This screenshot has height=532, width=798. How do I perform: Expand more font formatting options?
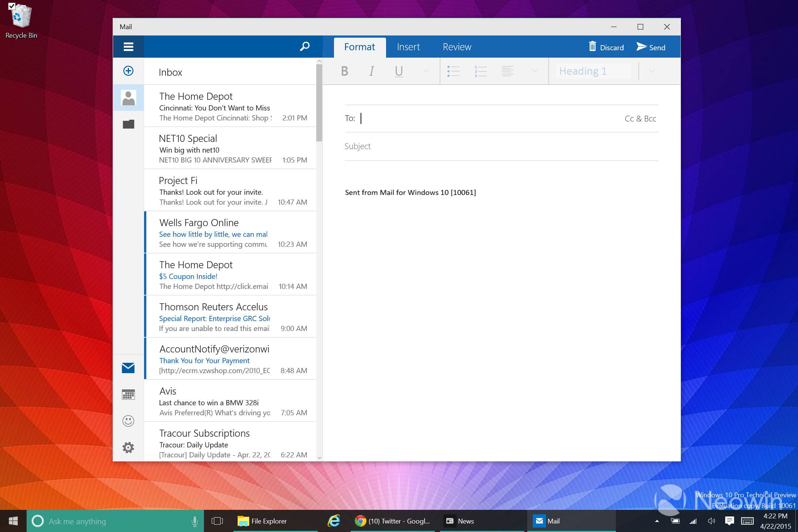426,71
